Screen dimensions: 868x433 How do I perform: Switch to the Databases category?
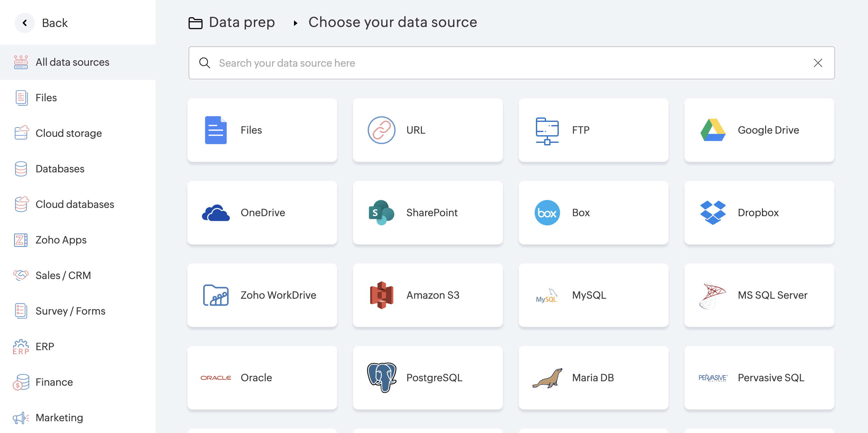click(x=78, y=169)
